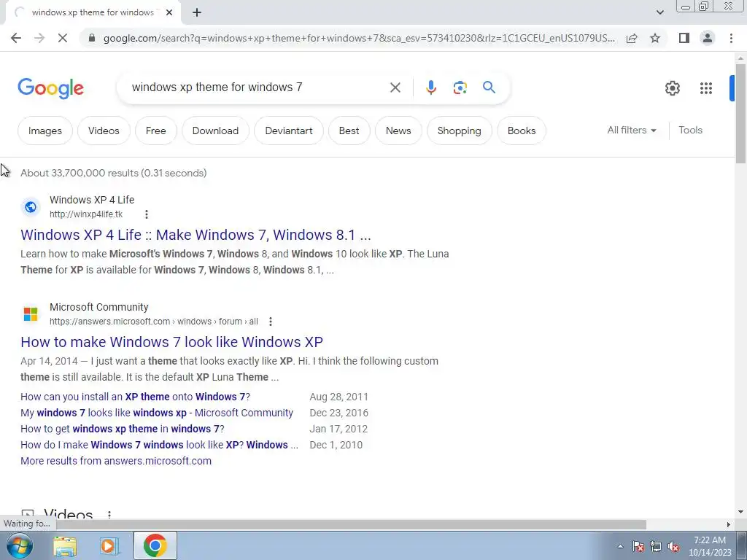Switch to News results
Image resolution: width=747 pixels, height=560 pixels.
tap(398, 131)
